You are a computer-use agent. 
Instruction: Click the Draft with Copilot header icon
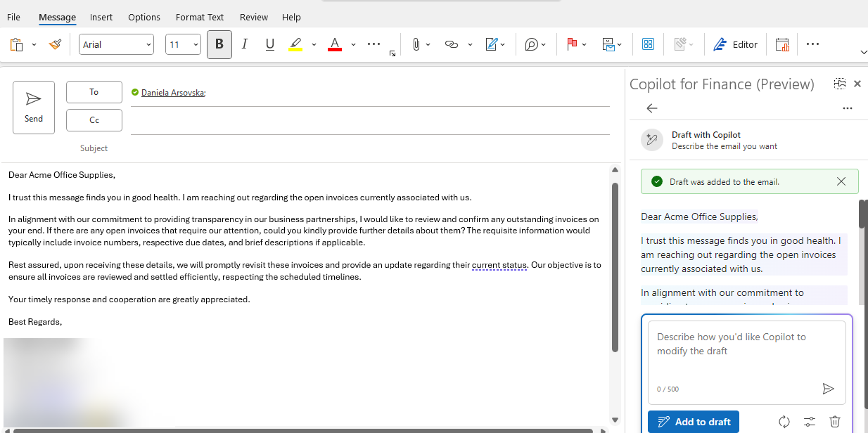click(652, 140)
